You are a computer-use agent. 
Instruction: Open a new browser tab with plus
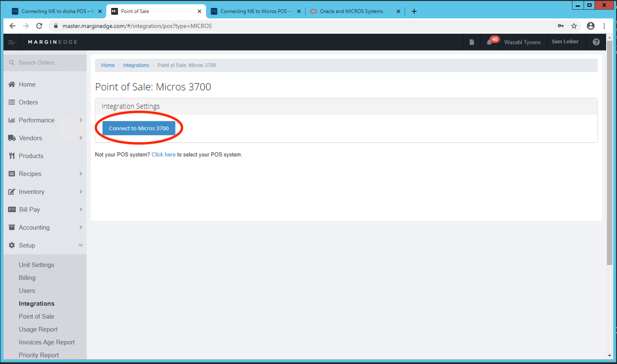tap(414, 11)
